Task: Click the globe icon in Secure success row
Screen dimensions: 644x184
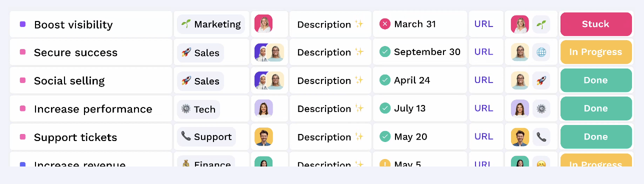Action: 541,52
